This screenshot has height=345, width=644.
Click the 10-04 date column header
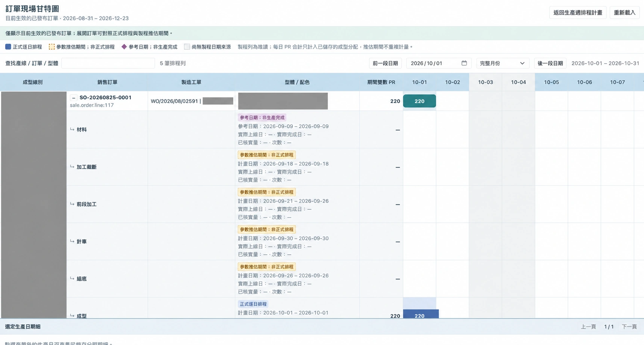(519, 82)
